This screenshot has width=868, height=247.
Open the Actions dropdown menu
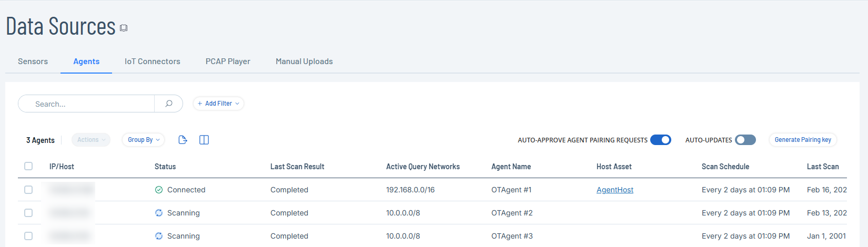pyautogui.click(x=91, y=140)
